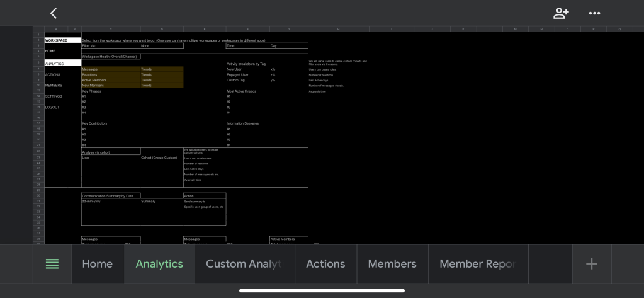644x298 pixels.
Task: Switch to the Members sheet tab
Action: tap(392, 264)
